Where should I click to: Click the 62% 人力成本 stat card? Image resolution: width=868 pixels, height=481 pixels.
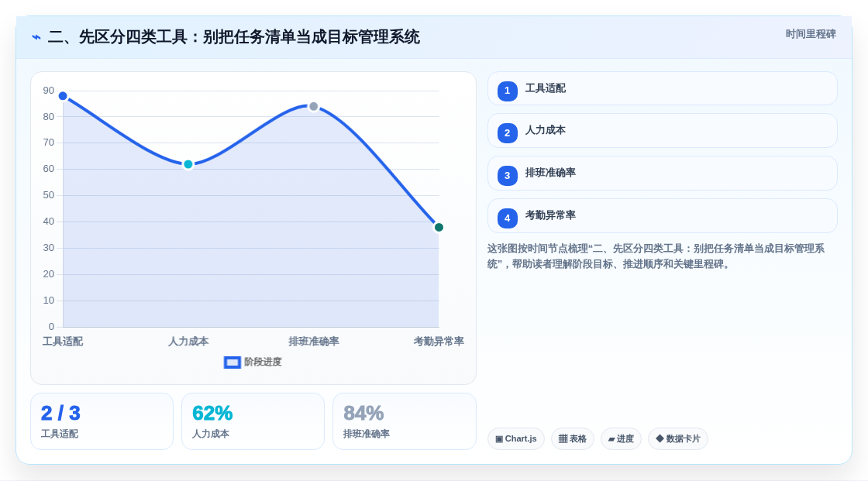pos(253,422)
